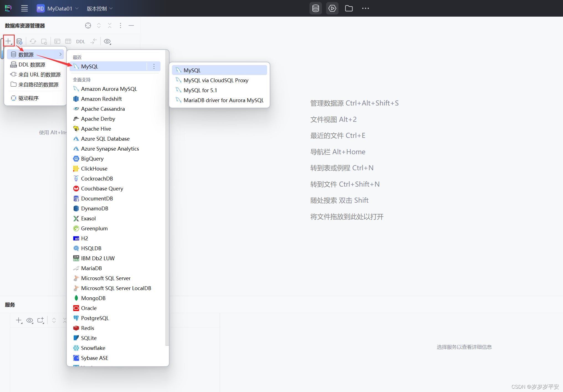563x392 pixels.
Task: Open data source properties icon
Action: tap(19, 41)
